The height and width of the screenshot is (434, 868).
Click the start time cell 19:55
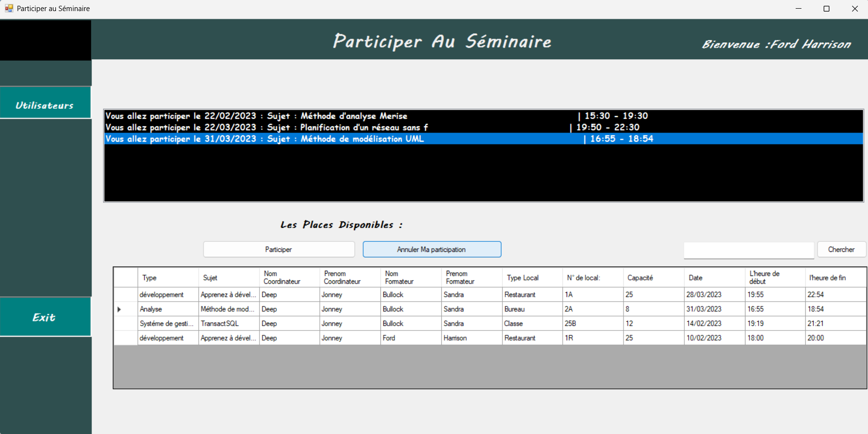click(775, 295)
